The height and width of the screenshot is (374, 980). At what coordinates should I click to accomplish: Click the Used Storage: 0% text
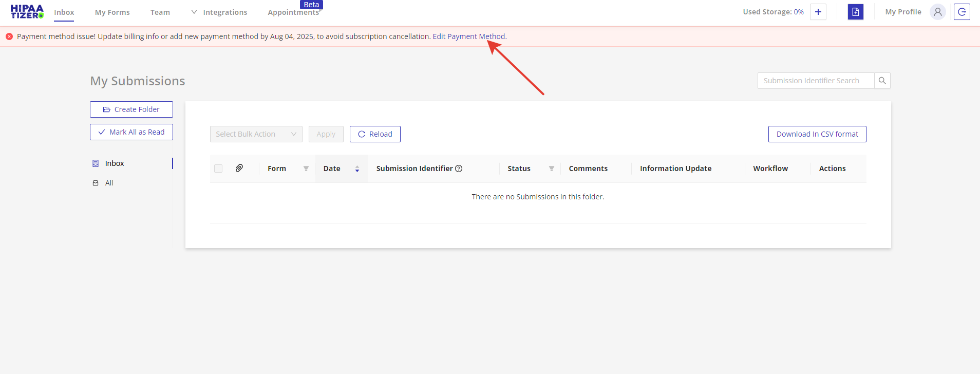[x=773, y=12]
